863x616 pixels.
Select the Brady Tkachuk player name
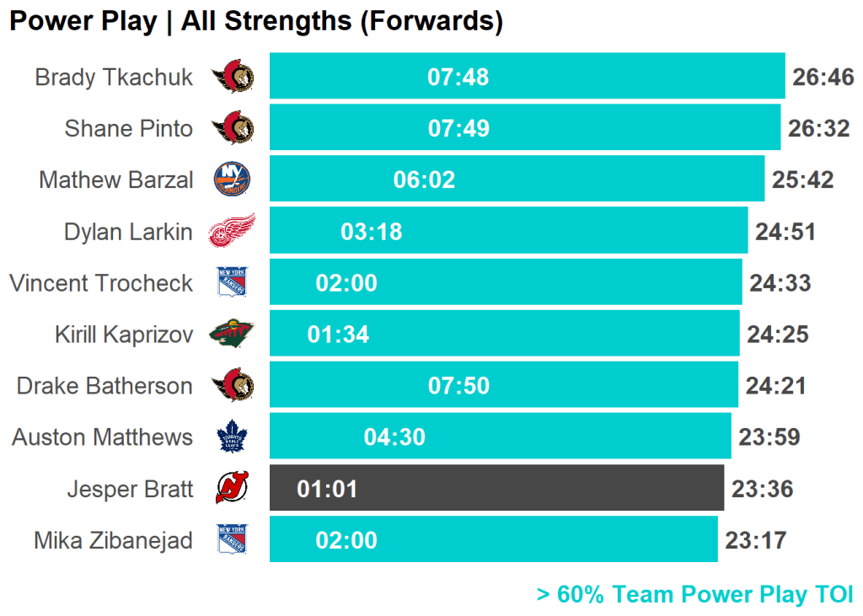(x=114, y=78)
